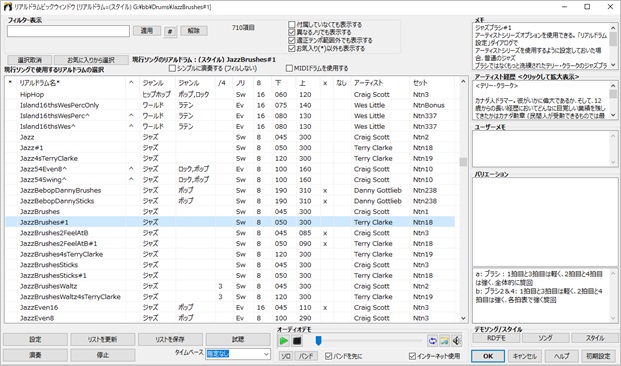
Task: Click the asterisk favorites column header
Action: click(x=10, y=83)
